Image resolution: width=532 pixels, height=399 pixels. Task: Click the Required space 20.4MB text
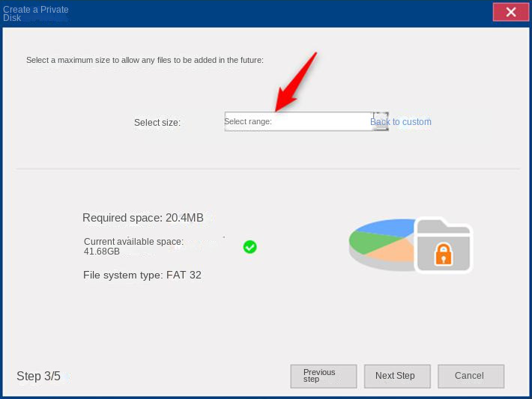pyautogui.click(x=142, y=218)
